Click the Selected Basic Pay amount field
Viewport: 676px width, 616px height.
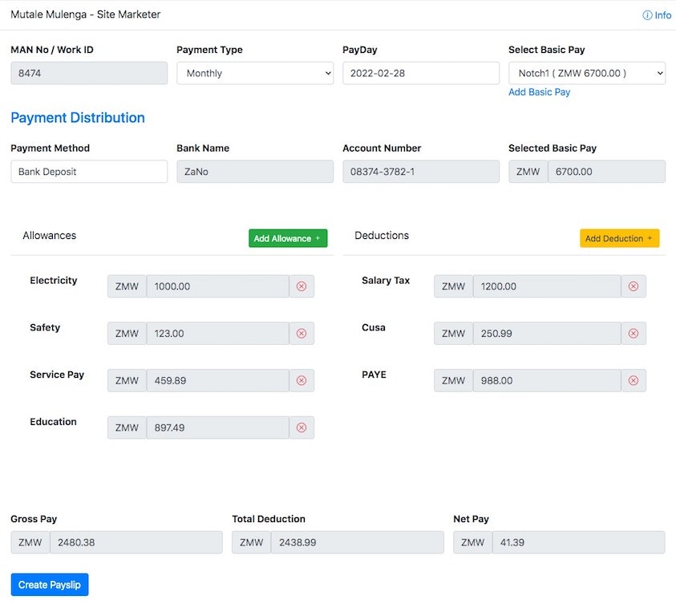coord(606,172)
